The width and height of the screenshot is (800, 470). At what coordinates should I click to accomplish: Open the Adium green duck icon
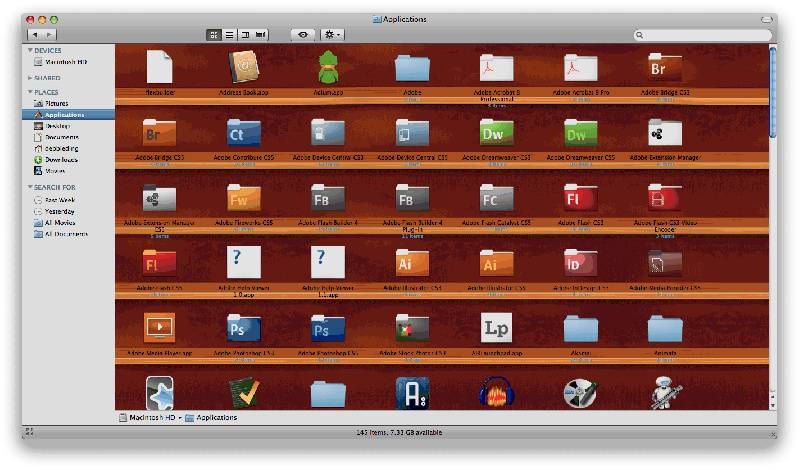328,68
